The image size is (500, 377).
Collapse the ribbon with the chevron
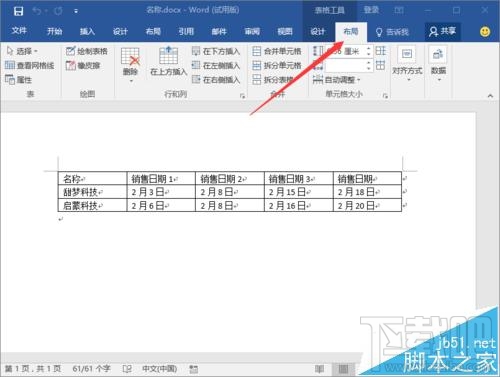point(490,96)
